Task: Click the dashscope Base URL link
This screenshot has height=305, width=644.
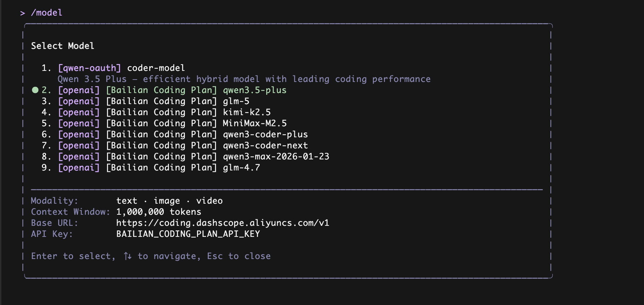Action: [x=223, y=223]
